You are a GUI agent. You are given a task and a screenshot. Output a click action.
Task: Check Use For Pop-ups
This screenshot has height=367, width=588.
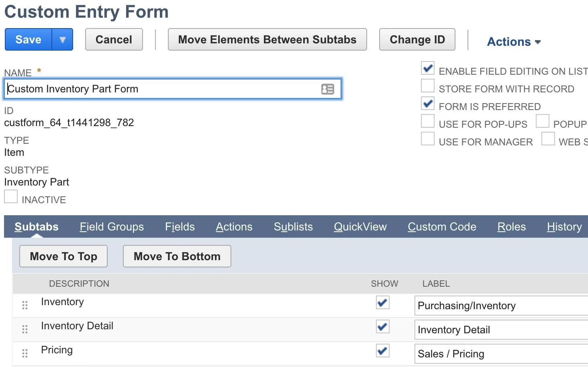click(x=427, y=121)
